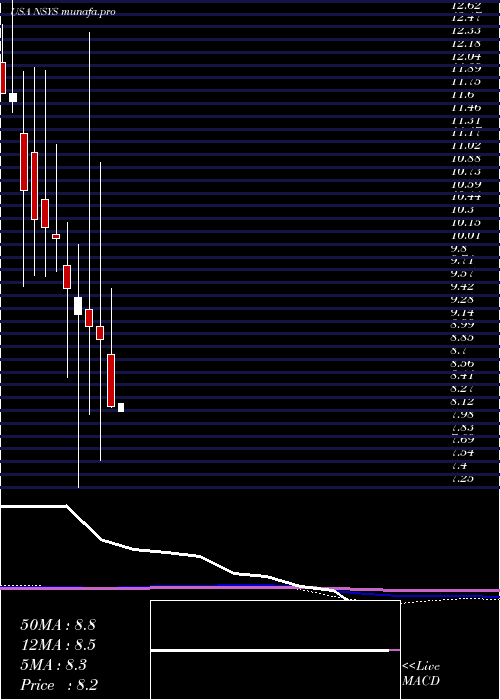Click the white candle near the 11.6 level

click(x=13, y=97)
